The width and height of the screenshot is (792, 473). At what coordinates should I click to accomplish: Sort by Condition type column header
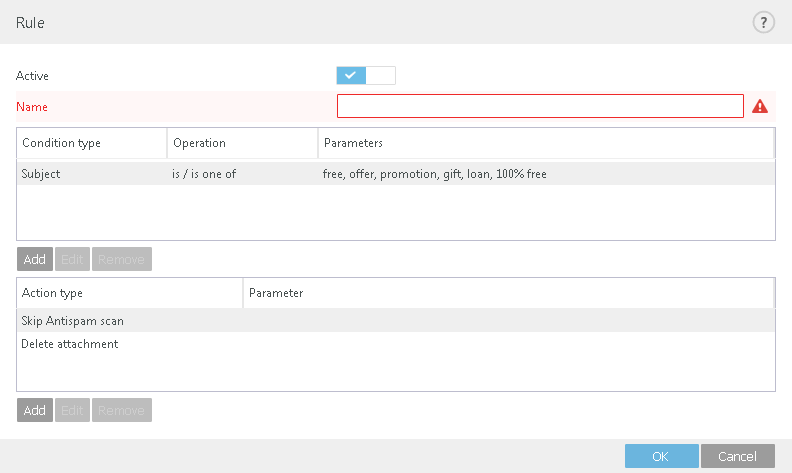(91, 143)
